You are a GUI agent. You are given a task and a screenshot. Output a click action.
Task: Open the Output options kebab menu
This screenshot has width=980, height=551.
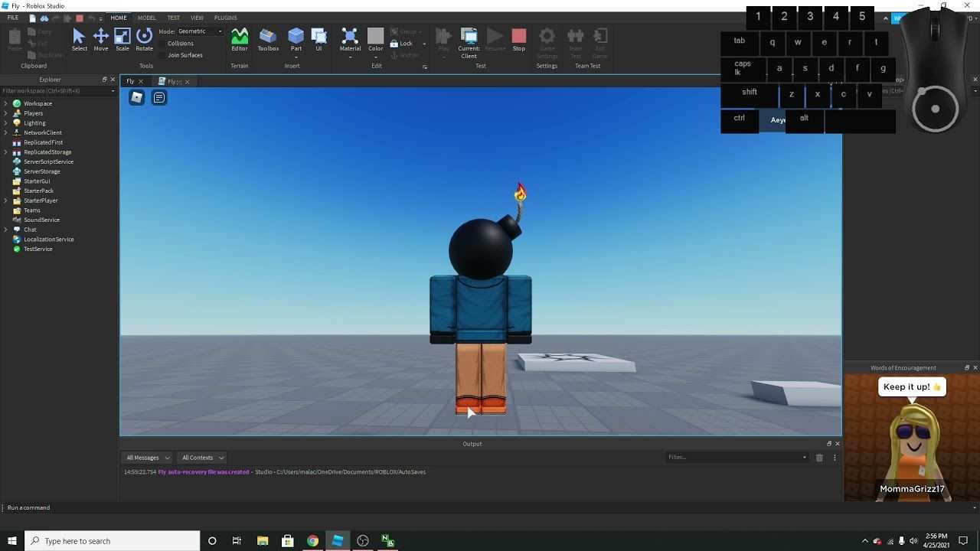pyautogui.click(x=835, y=458)
